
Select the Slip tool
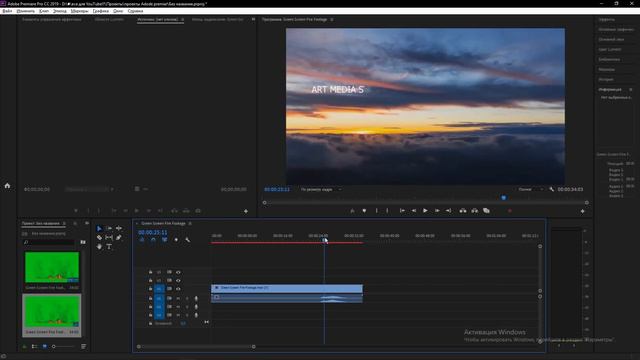click(109, 238)
